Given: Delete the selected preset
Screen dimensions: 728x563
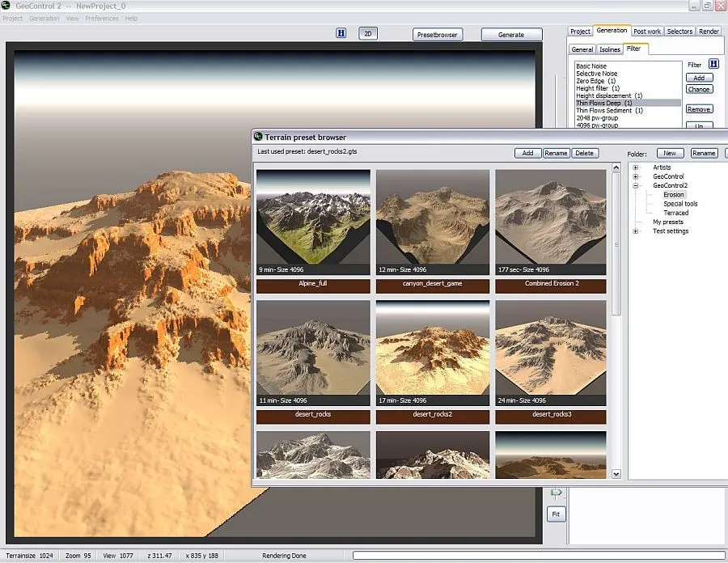Looking at the screenshot, I should 584,152.
